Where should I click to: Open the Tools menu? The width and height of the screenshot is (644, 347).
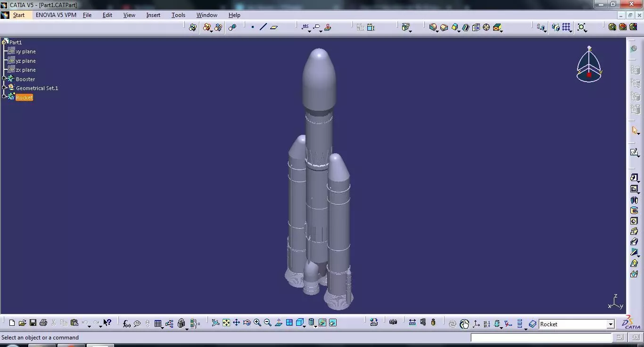pyautogui.click(x=178, y=15)
